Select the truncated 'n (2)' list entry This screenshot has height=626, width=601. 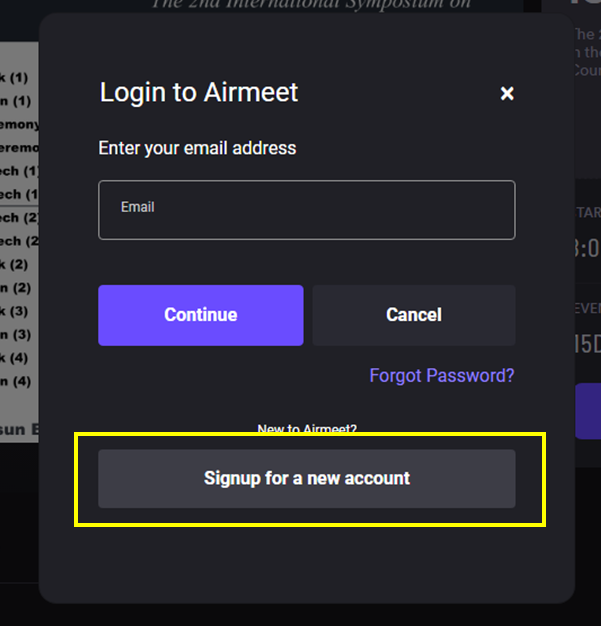16,288
